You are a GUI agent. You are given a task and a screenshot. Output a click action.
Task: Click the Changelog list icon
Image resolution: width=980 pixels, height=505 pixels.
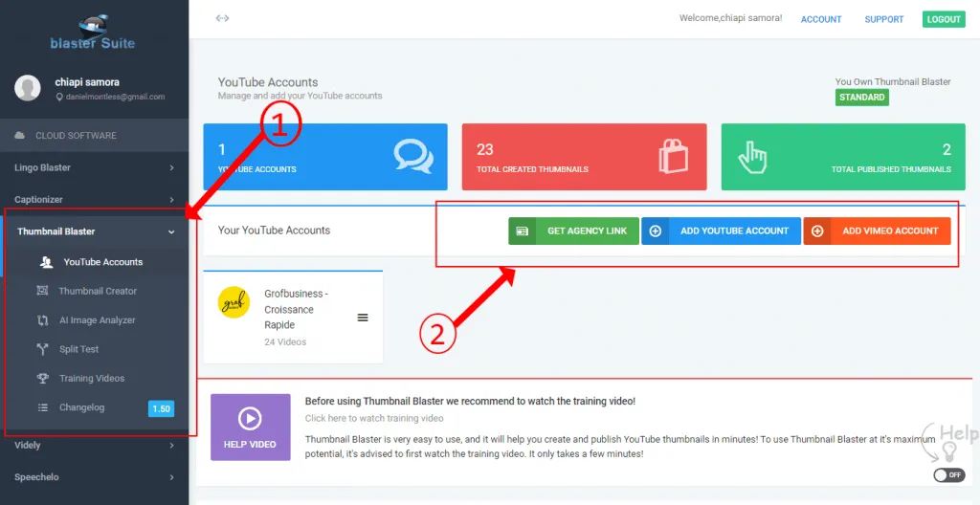point(42,407)
